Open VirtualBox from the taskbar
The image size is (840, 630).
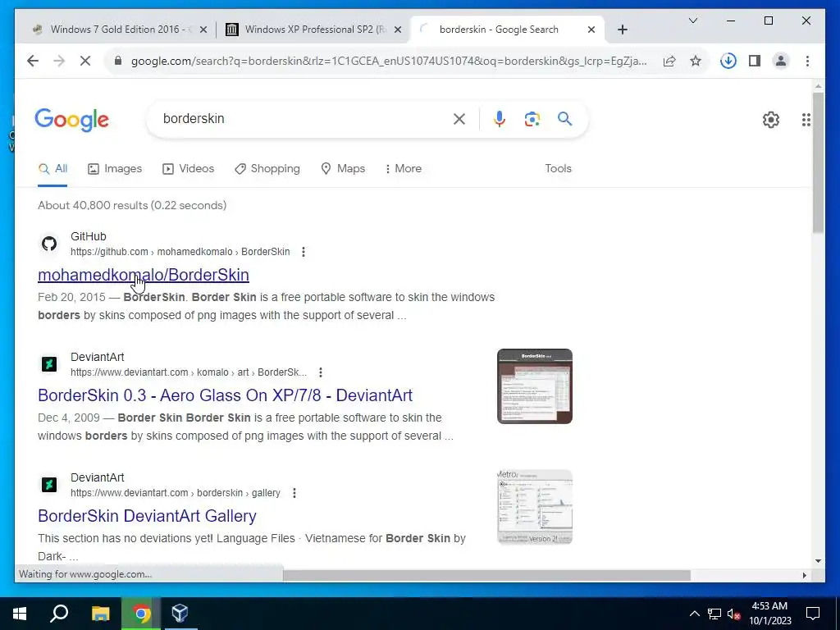[x=180, y=614]
